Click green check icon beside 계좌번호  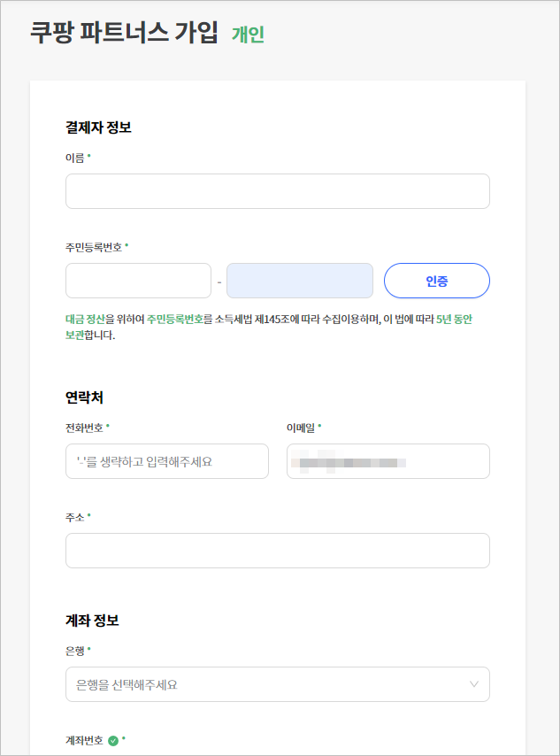tap(113, 741)
